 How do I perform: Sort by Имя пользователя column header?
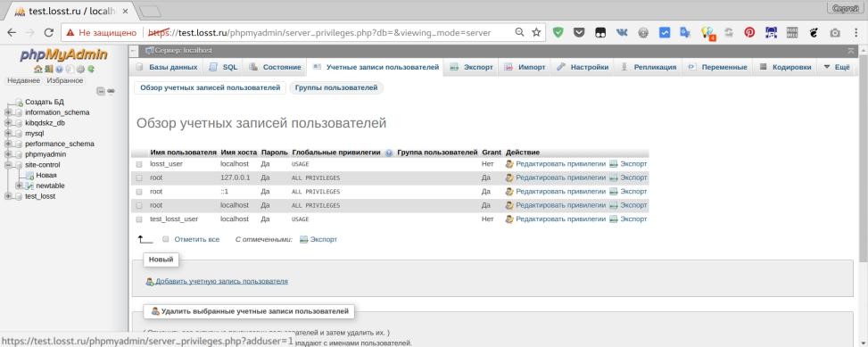click(183, 153)
